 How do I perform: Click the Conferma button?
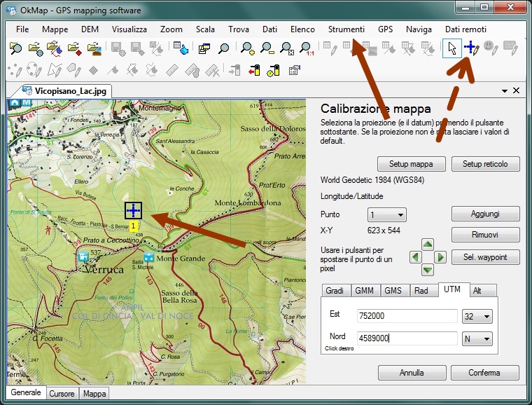[484, 373]
